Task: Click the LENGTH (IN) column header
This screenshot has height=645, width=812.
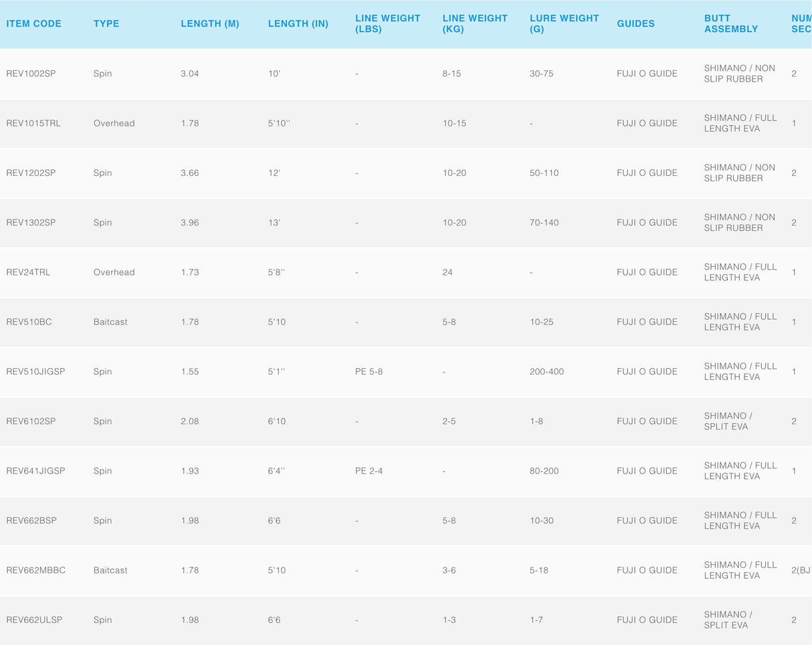Action: point(298,23)
